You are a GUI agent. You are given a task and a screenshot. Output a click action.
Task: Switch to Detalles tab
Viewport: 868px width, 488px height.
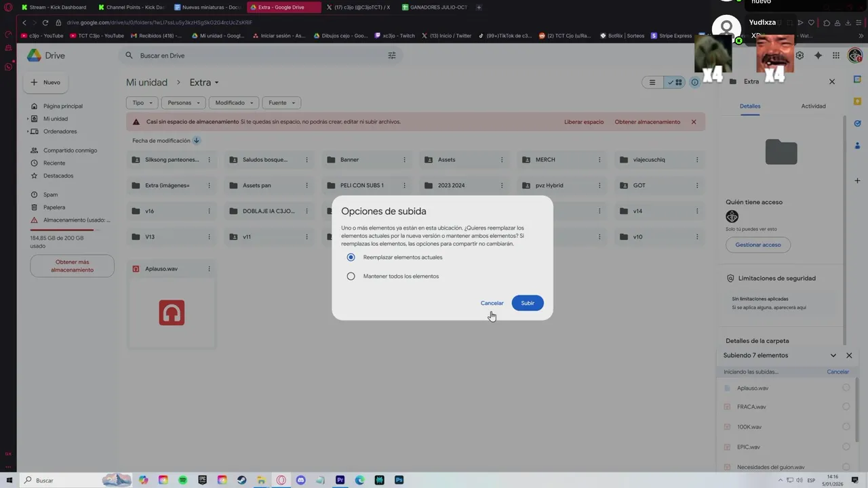click(750, 106)
